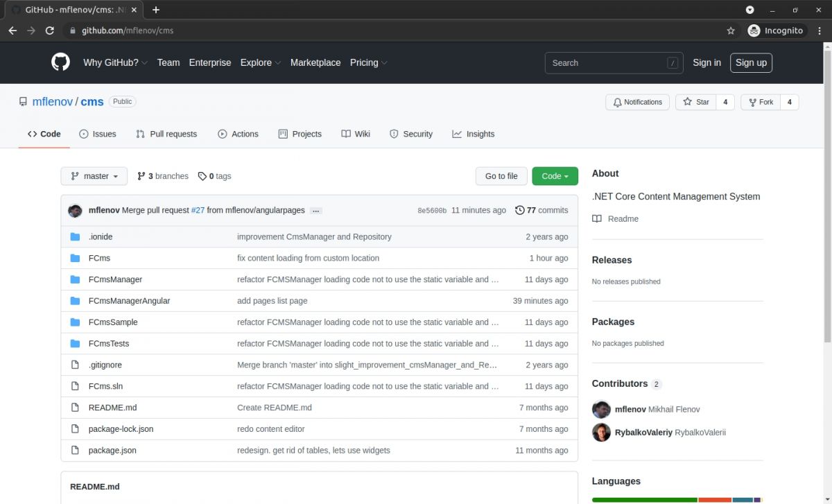The height and width of the screenshot is (504, 832).
Task: Open the FCmsManager folder
Action: click(x=115, y=279)
